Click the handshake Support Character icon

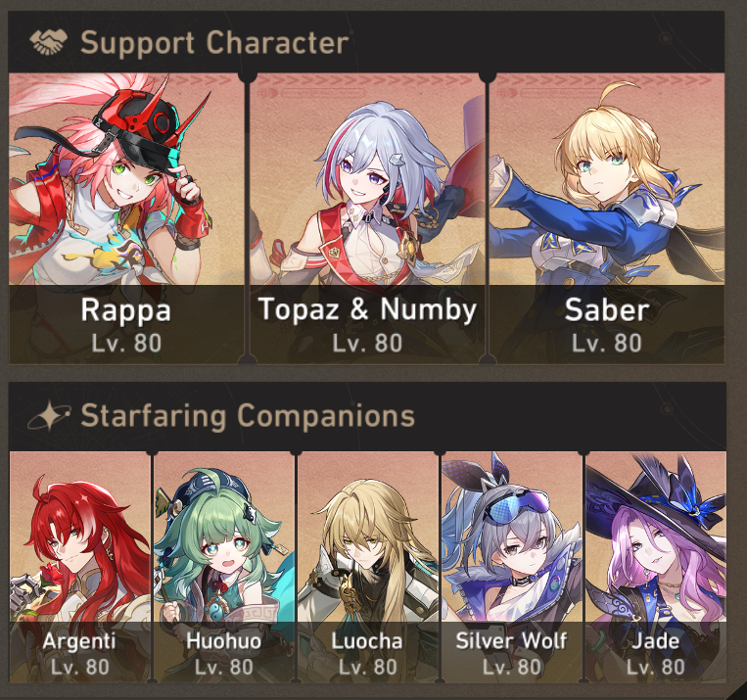click(x=48, y=42)
